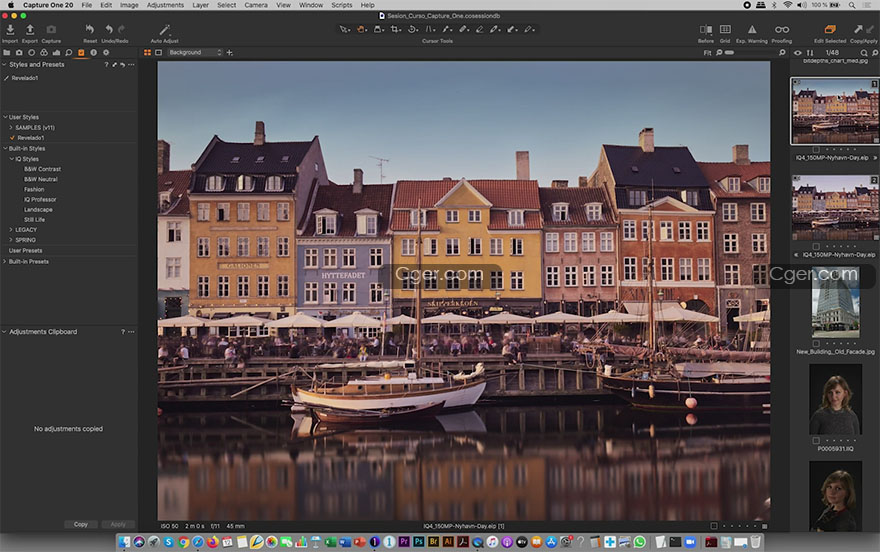Open the Capture tool tab camera icon
This screenshot has width=880, height=552.
tap(19, 52)
